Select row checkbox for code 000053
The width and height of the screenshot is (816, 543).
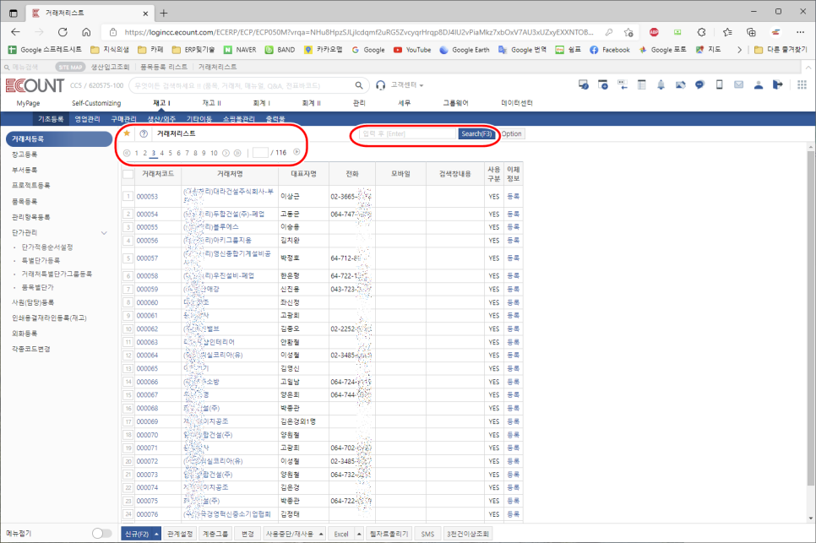[x=128, y=196]
